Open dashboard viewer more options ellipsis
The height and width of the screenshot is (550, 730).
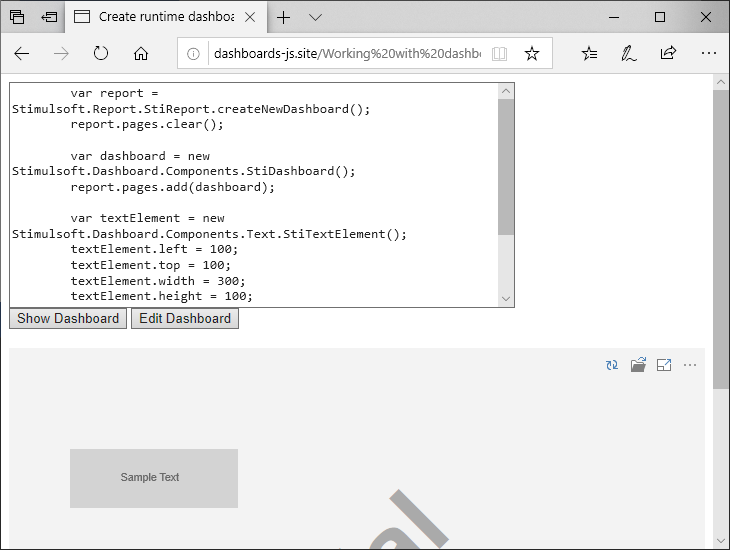[x=689, y=365]
